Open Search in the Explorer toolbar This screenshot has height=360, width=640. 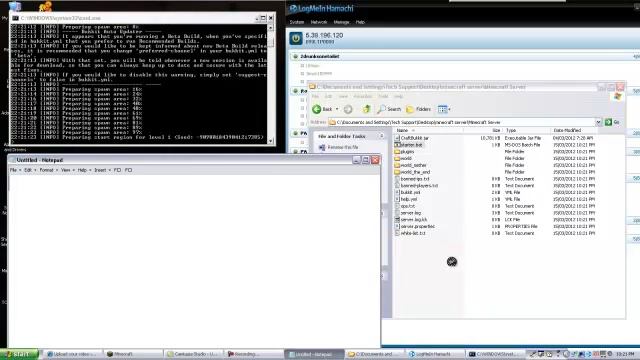coord(389,109)
